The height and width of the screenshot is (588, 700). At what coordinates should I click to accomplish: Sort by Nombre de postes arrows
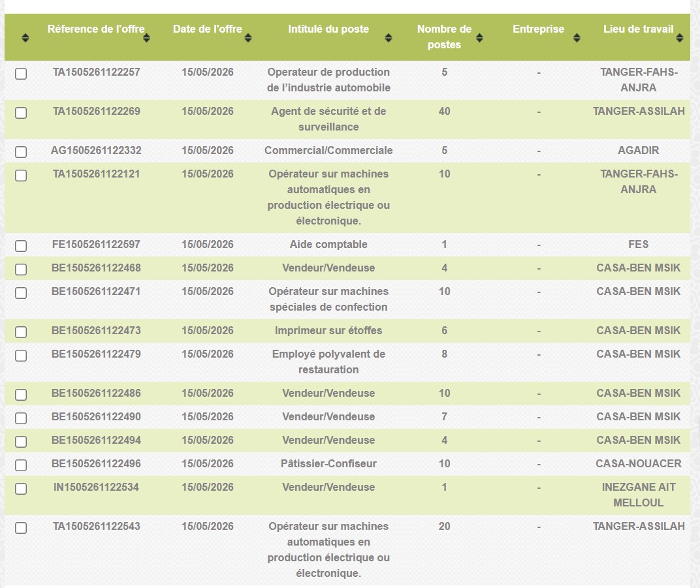[479, 38]
